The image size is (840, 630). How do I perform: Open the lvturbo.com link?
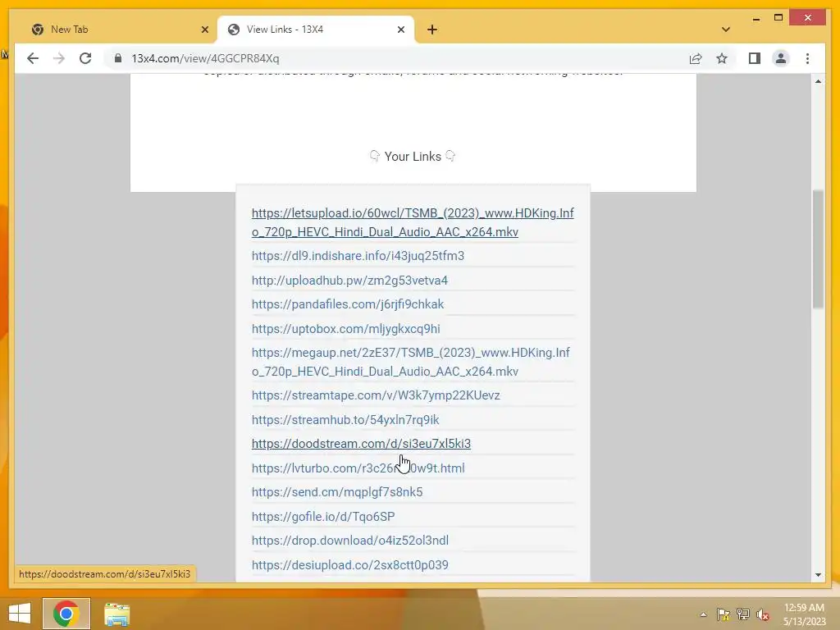[x=358, y=468]
